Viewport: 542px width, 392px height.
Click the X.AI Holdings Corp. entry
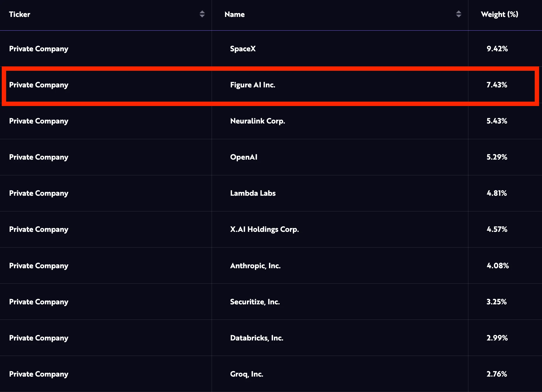click(x=264, y=229)
